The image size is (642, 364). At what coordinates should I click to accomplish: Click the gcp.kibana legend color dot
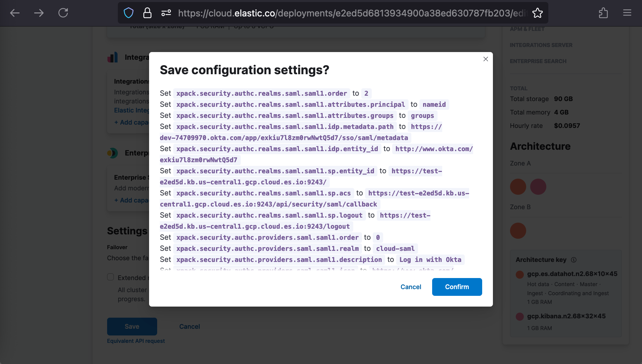[520, 316]
